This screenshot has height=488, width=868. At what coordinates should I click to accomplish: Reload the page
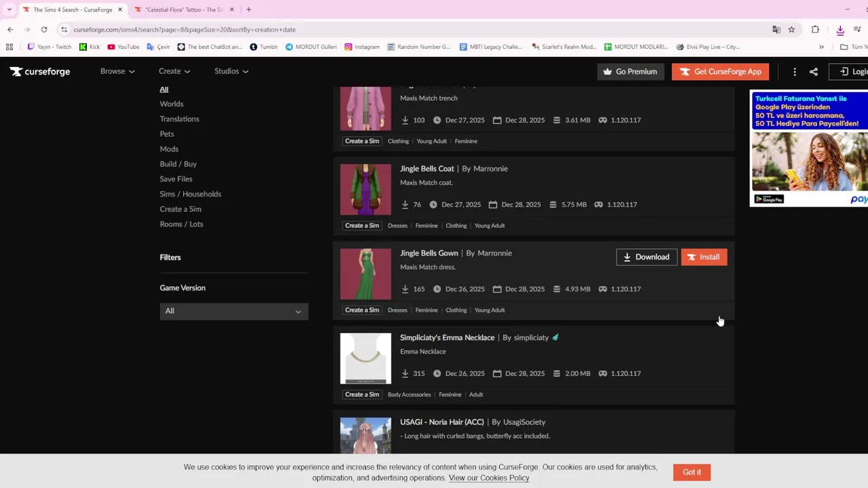pos(44,30)
